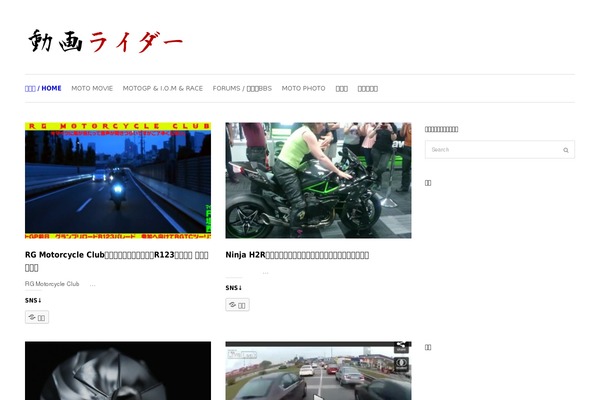Open the MOTO PHOTO menu item
The width and height of the screenshot is (600, 400).
coord(303,88)
